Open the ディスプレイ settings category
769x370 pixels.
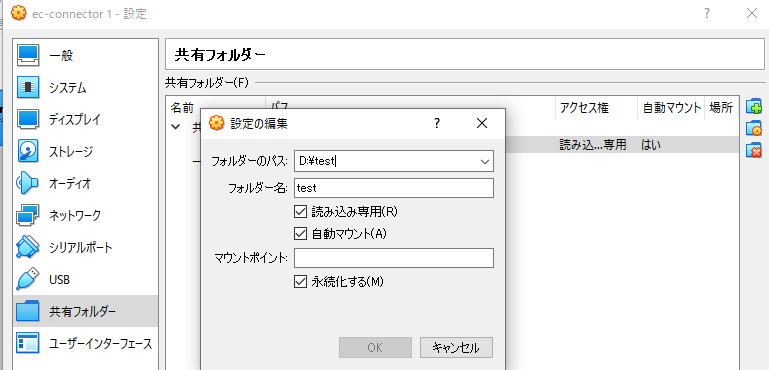[x=85, y=120]
